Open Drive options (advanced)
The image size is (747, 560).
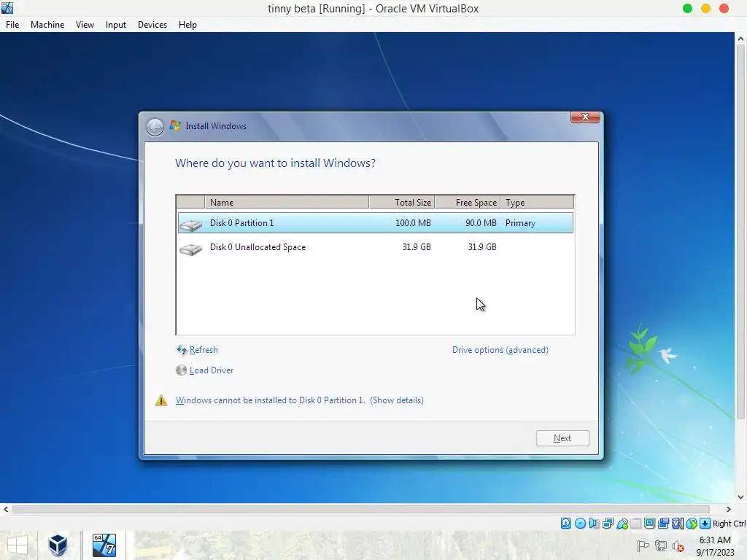pyautogui.click(x=500, y=350)
